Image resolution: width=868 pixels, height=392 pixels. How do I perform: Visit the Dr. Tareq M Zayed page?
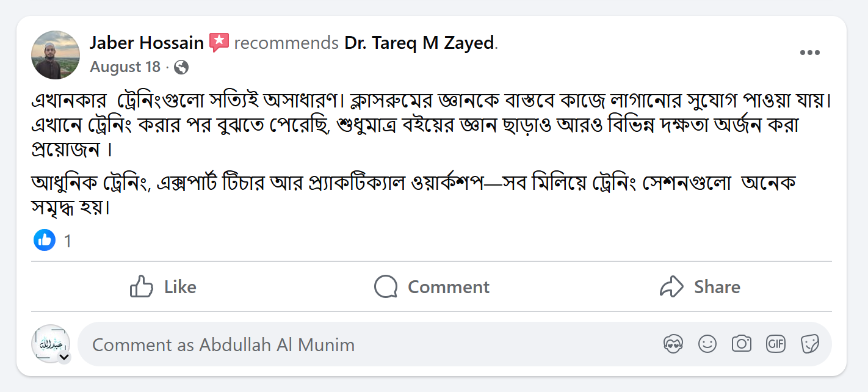click(x=420, y=42)
